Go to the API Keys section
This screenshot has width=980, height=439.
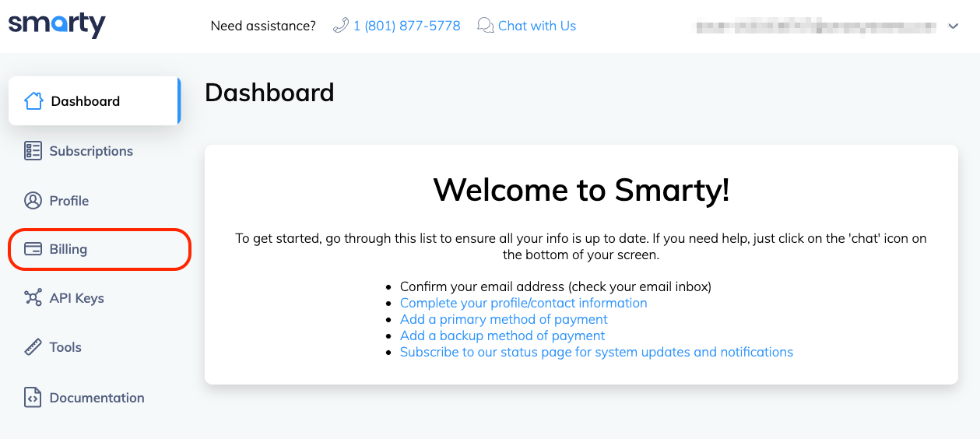(76, 298)
